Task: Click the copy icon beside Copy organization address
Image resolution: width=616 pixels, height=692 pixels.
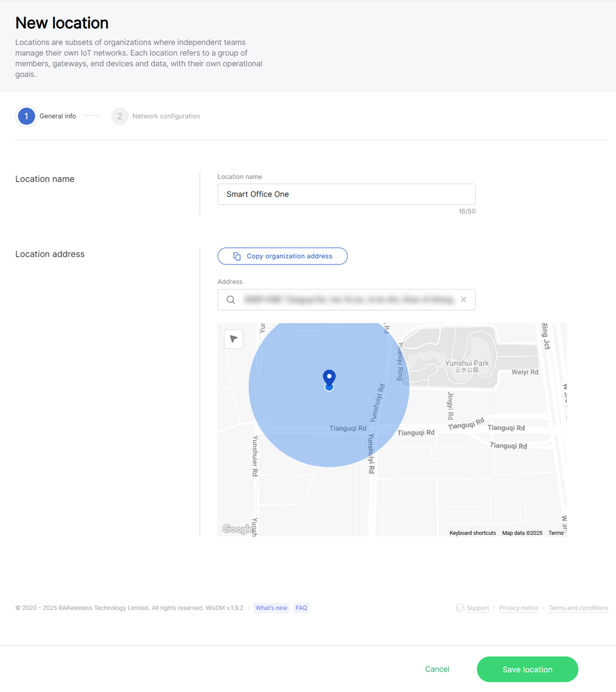Action: tap(236, 256)
